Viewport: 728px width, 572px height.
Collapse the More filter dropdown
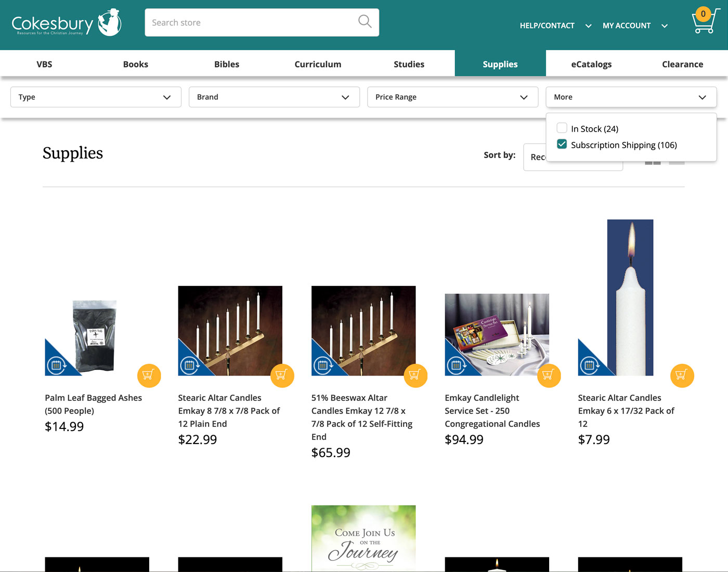[x=631, y=97]
